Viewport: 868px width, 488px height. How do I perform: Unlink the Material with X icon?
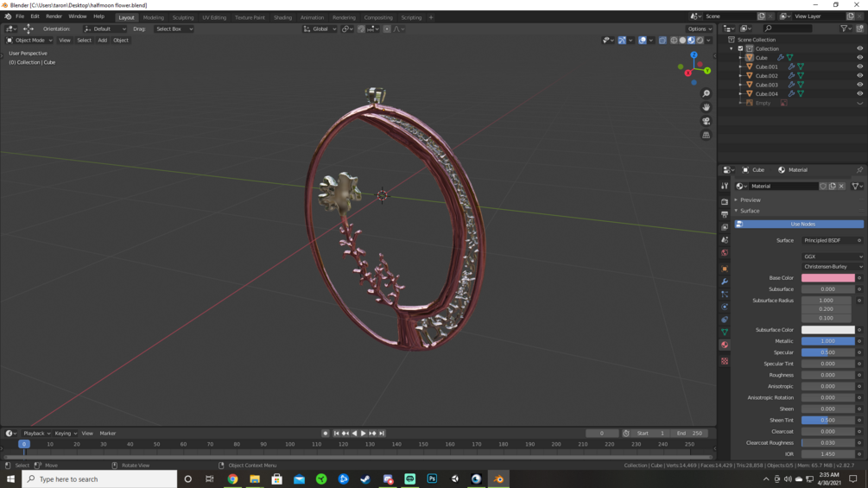841,186
